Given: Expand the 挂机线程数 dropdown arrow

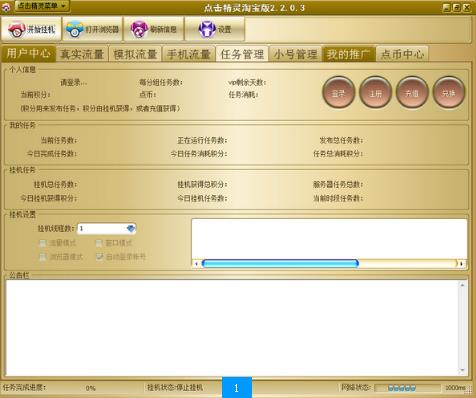Looking at the screenshot, I should [x=131, y=228].
